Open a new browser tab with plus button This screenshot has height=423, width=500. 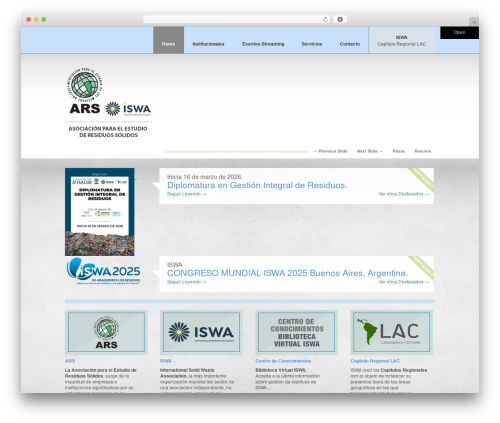474,22
